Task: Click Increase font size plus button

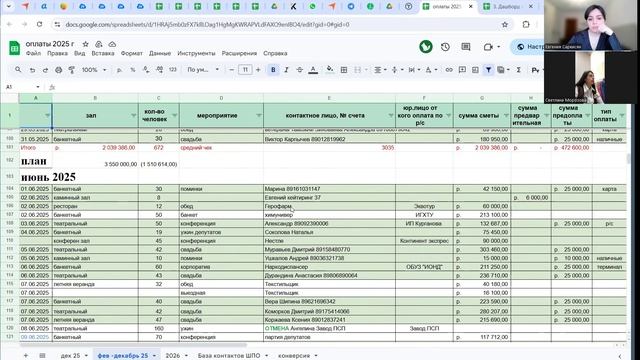Action: click(x=258, y=70)
